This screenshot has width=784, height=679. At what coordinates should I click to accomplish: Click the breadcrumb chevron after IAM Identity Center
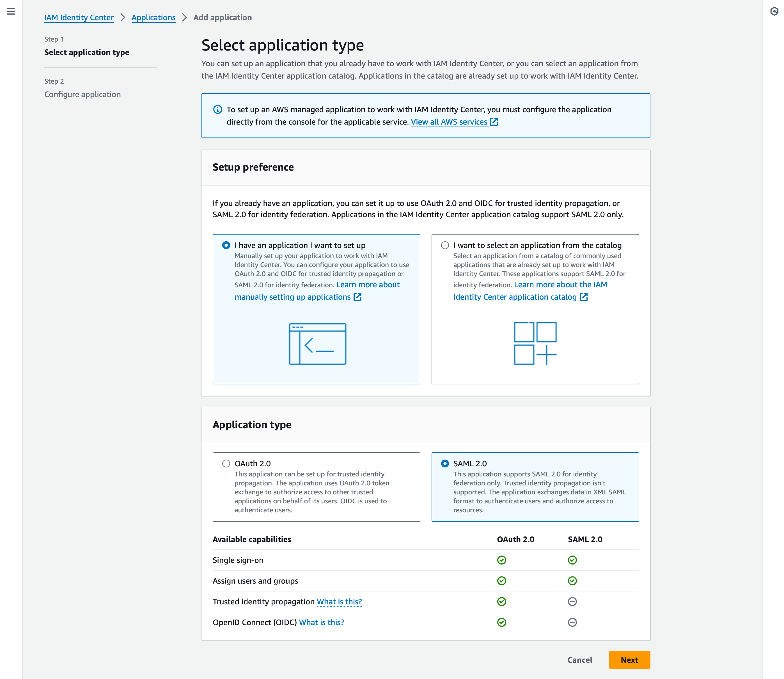point(123,17)
